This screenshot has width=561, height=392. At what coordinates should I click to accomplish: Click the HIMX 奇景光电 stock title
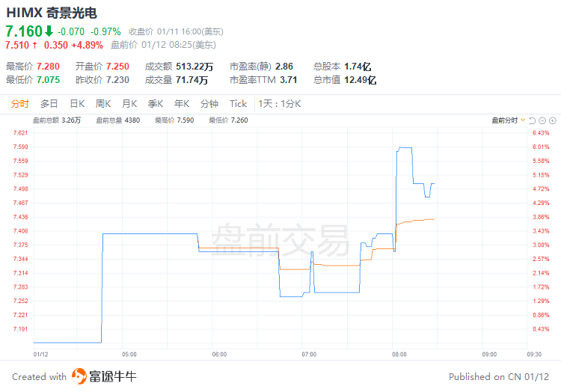pyautogui.click(x=52, y=13)
